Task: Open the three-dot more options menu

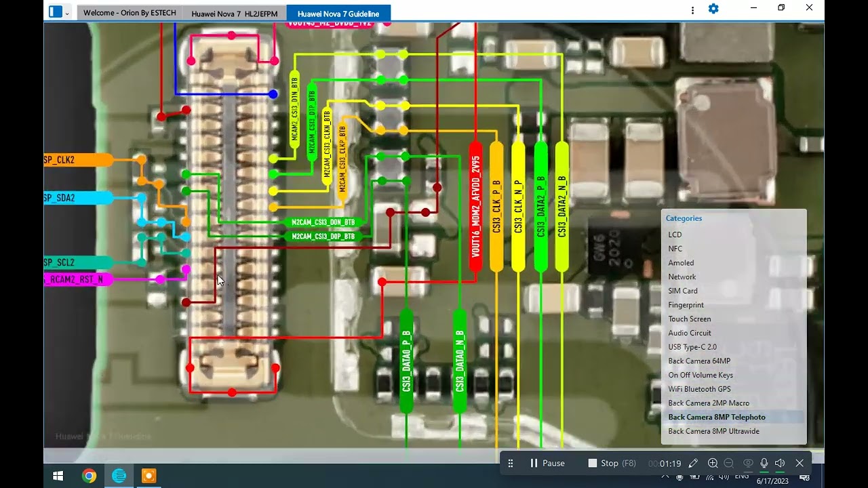Action: [692, 10]
